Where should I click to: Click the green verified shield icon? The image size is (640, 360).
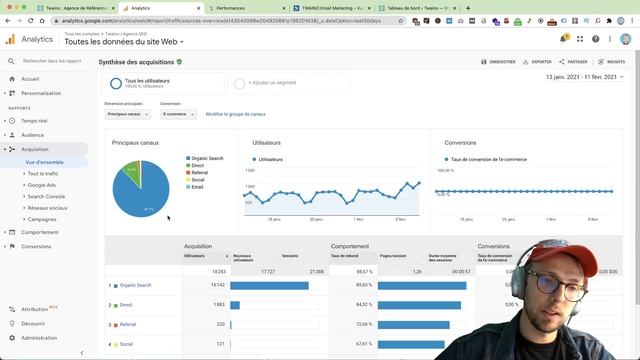click(x=180, y=62)
